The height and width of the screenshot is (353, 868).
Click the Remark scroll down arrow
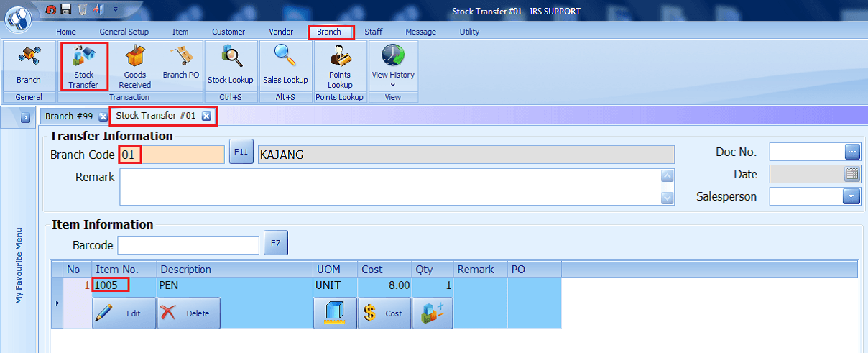[668, 198]
